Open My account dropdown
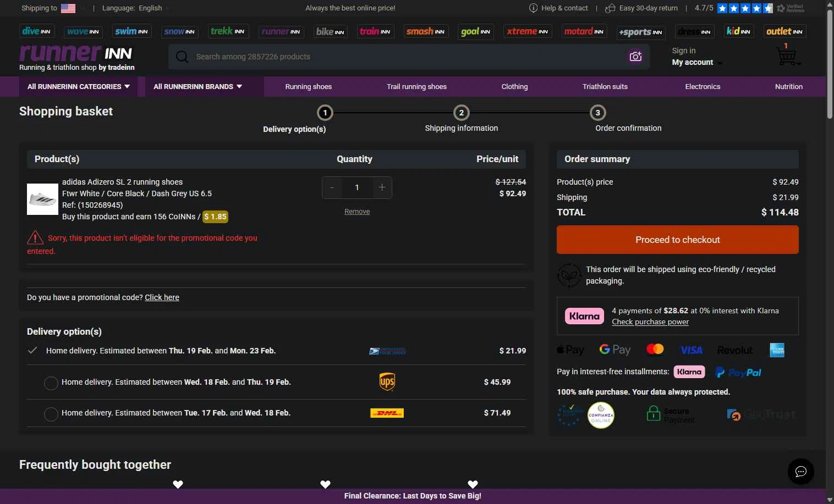834x504 pixels. 696,63
